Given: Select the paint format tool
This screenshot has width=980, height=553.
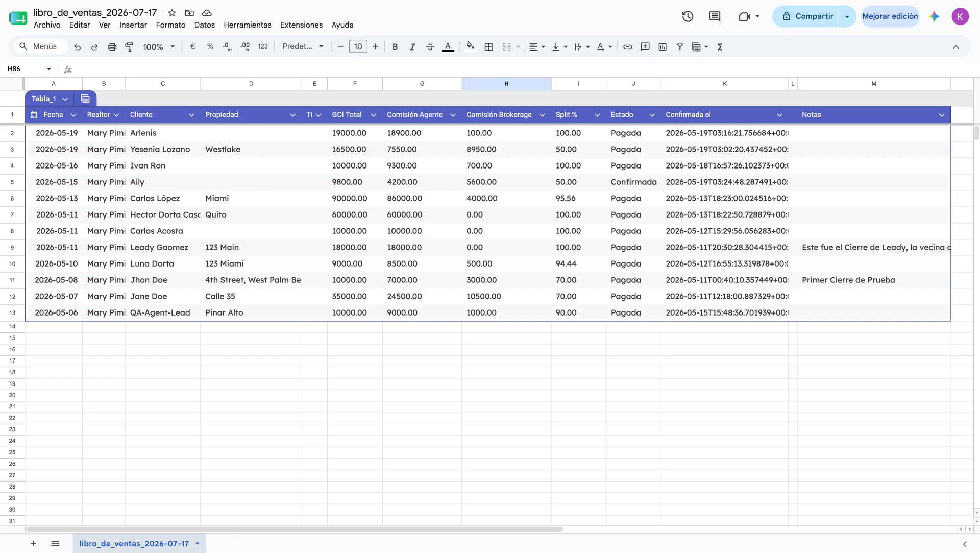Looking at the screenshot, I should click(129, 47).
